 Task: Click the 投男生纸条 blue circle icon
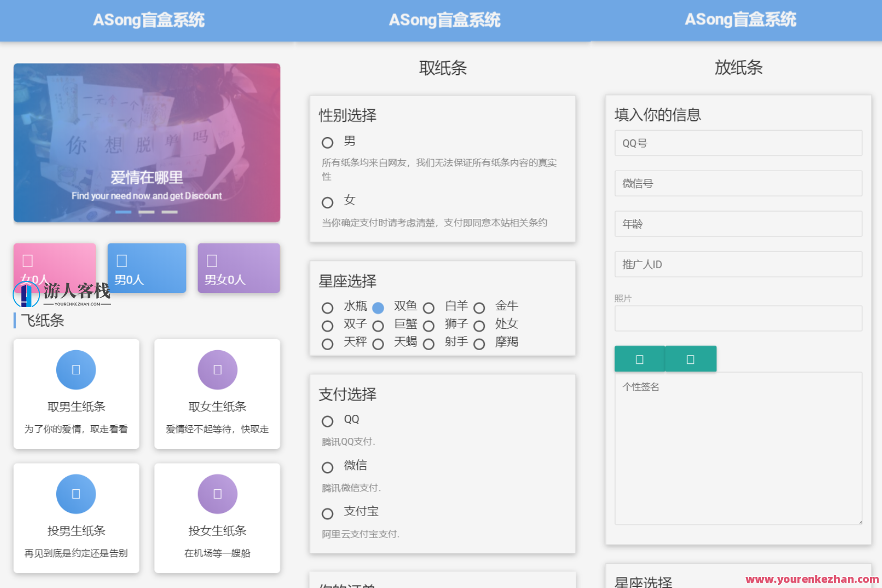point(76,493)
